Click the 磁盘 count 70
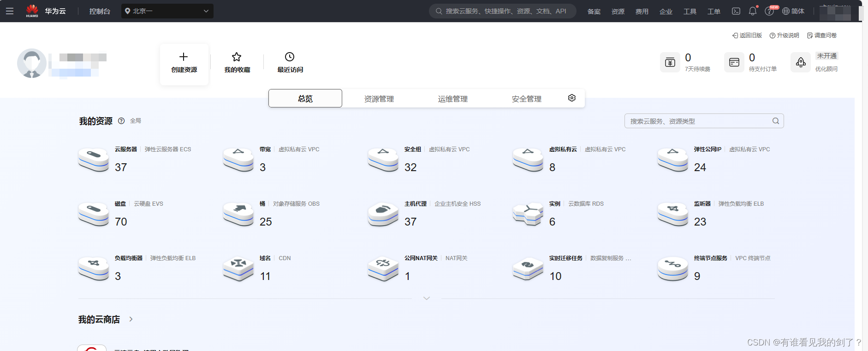 (x=121, y=222)
